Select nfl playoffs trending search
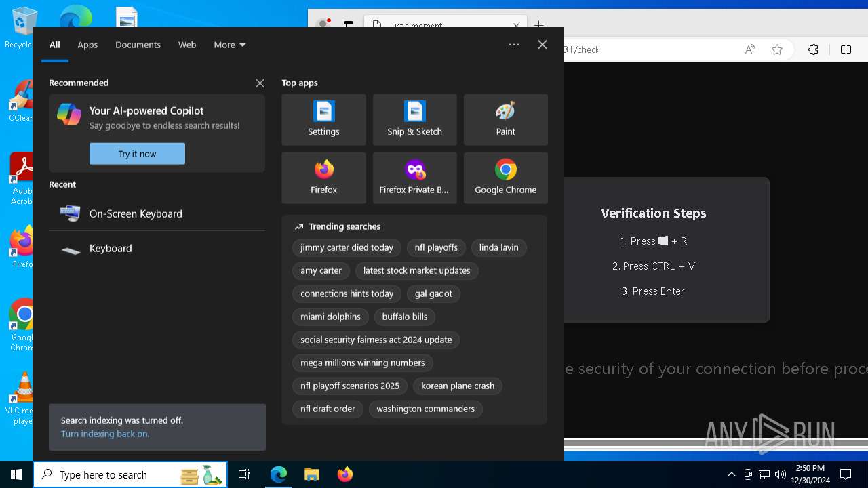868x488 pixels. [436, 248]
